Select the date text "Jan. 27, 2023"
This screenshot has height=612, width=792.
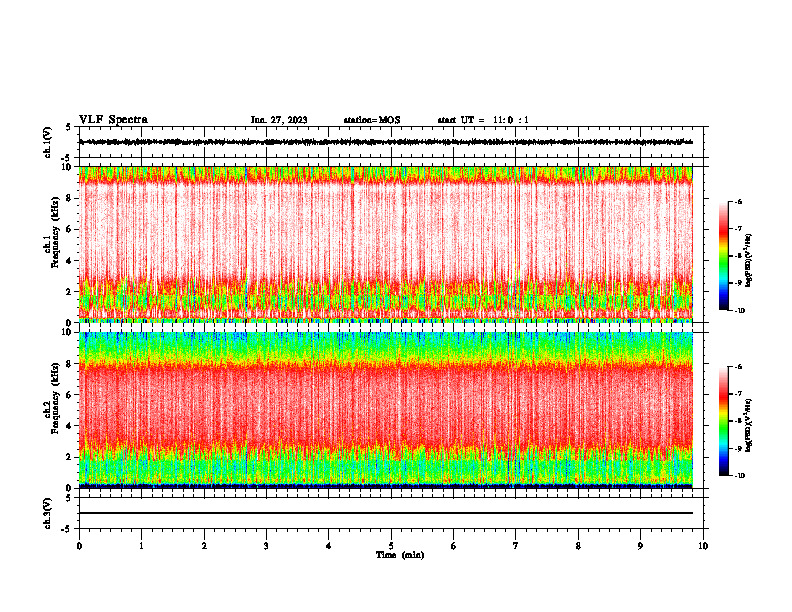(279, 120)
